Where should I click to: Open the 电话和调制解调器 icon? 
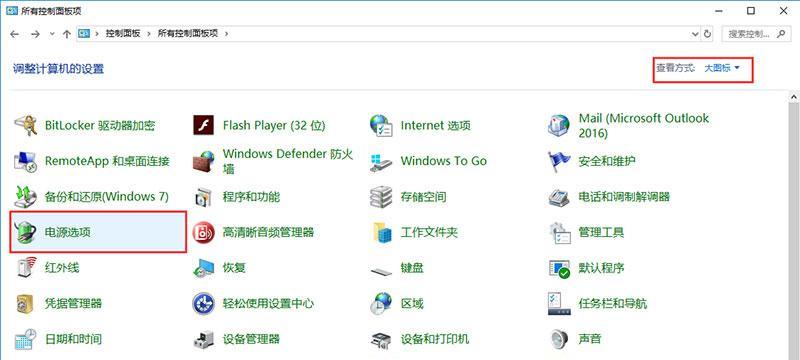[559, 197]
